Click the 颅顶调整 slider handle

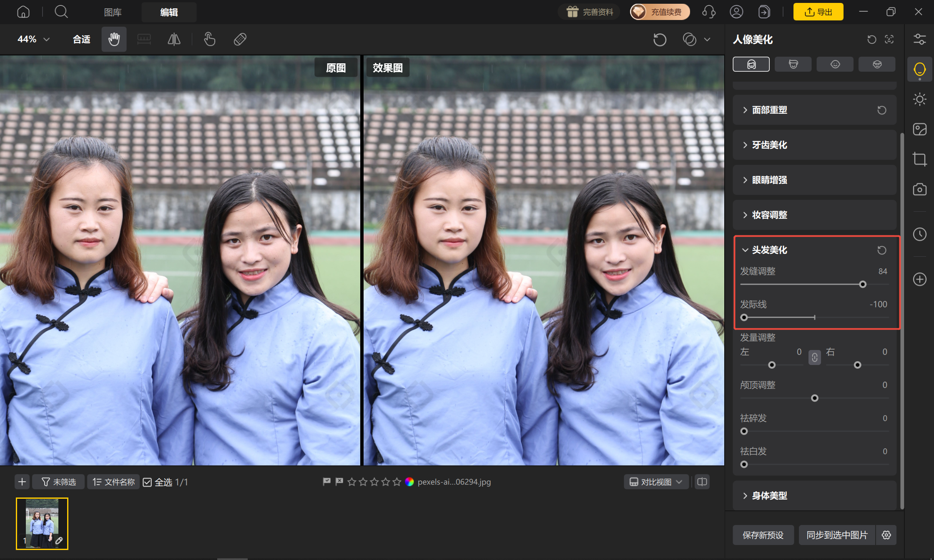click(814, 398)
